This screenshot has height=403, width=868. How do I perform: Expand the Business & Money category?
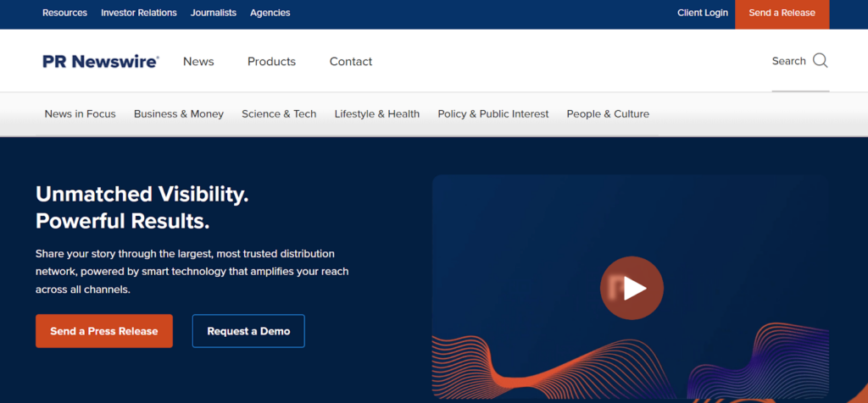179,114
